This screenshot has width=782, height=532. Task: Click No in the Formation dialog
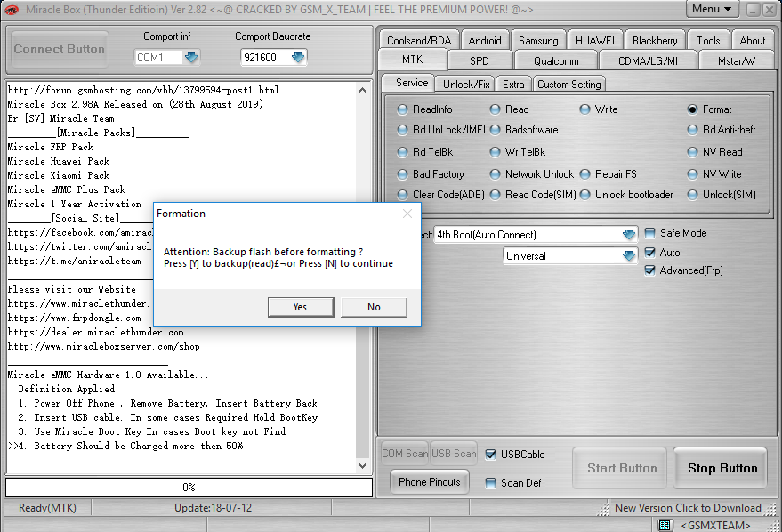(374, 307)
